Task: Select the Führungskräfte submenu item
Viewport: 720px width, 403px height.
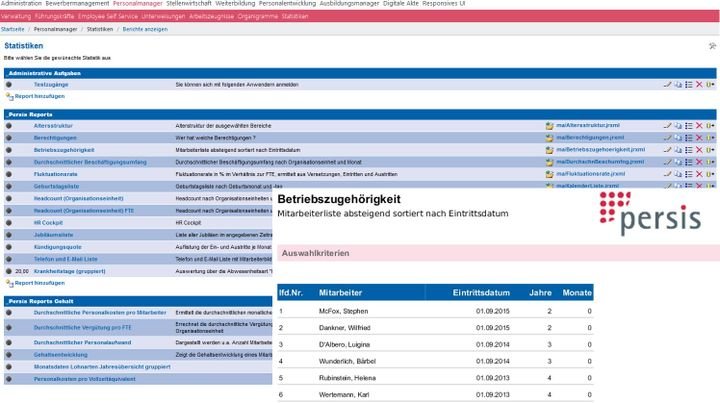Action: [x=54, y=16]
